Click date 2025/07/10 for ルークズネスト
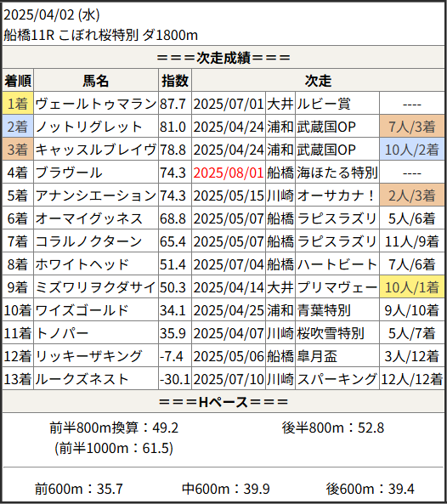The height and width of the screenshot is (504, 447). point(229,379)
